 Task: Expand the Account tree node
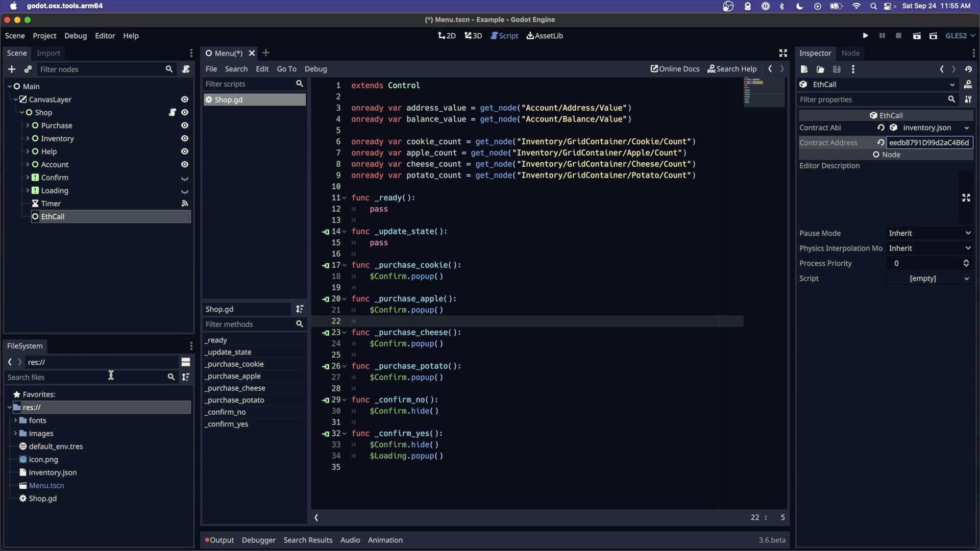28,164
